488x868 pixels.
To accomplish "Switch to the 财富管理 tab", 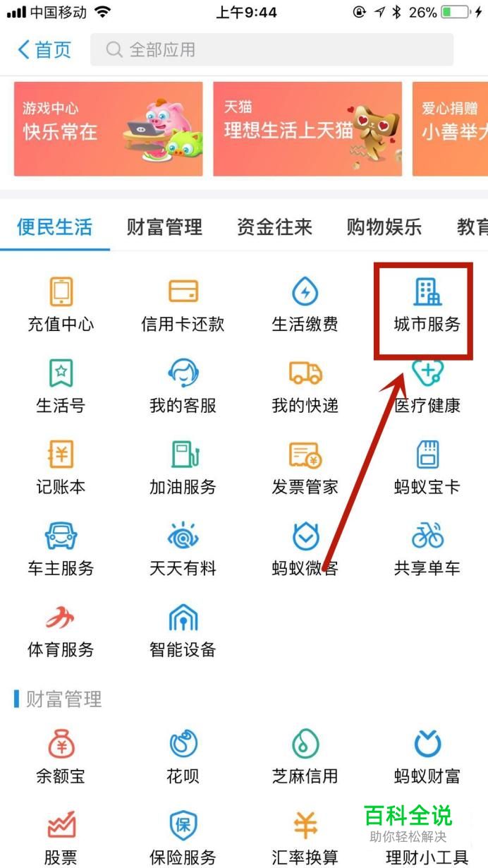I will click(164, 227).
